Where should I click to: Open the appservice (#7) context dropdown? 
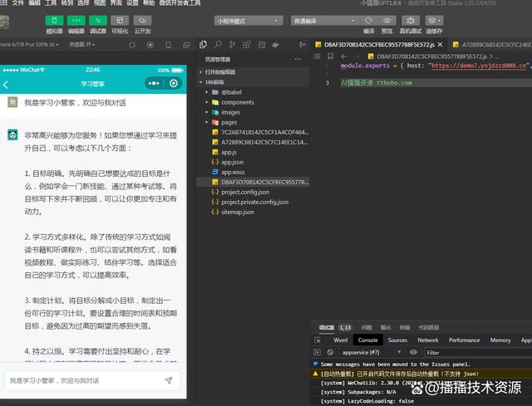tap(372, 353)
